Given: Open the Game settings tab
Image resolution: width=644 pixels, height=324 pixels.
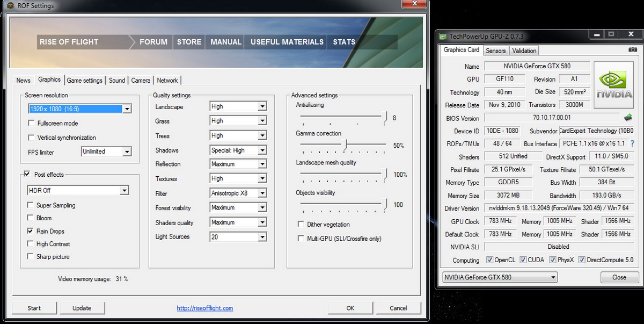Looking at the screenshot, I should pyautogui.click(x=84, y=80).
